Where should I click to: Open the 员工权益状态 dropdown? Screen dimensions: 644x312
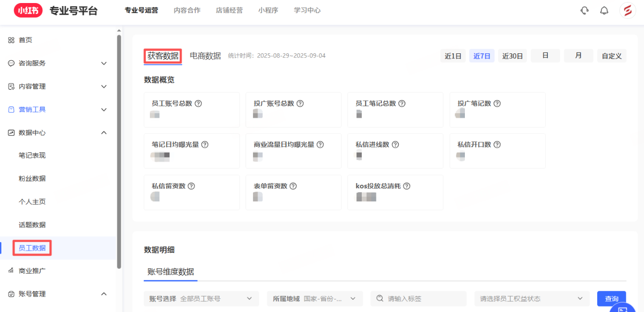coord(532,298)
